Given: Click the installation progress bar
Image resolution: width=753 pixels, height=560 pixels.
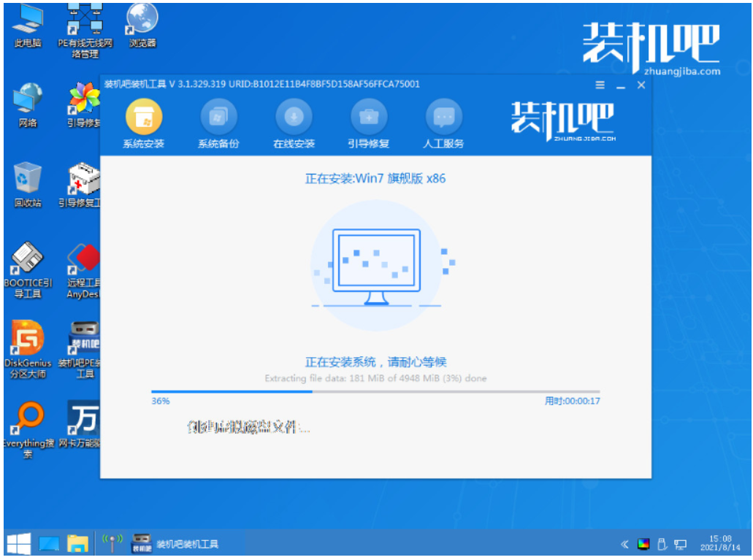Looking at the screenshot, I should 375,392.
